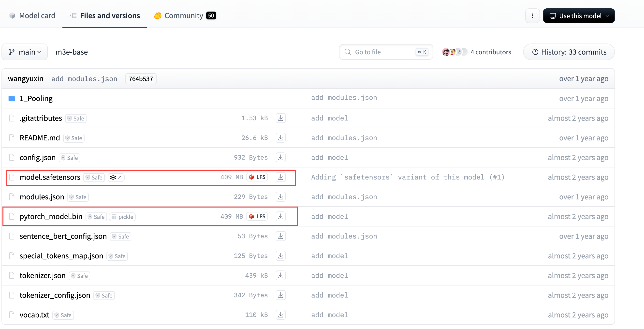Open History: 33 commits

tap(569, 52)
